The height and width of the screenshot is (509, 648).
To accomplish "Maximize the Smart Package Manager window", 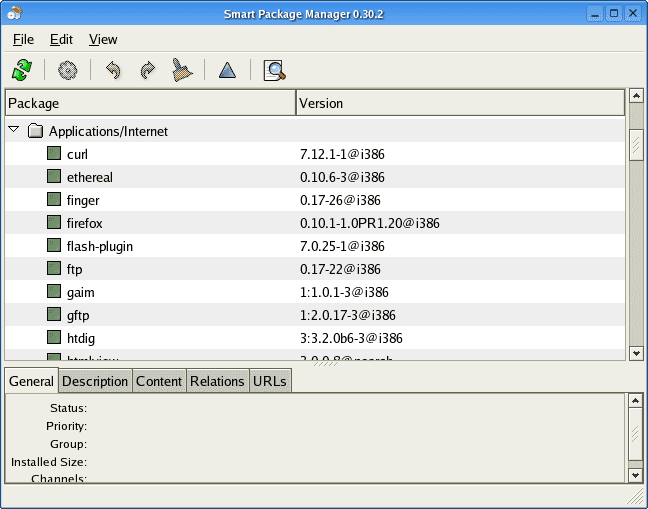I will [x=614, y=14].
